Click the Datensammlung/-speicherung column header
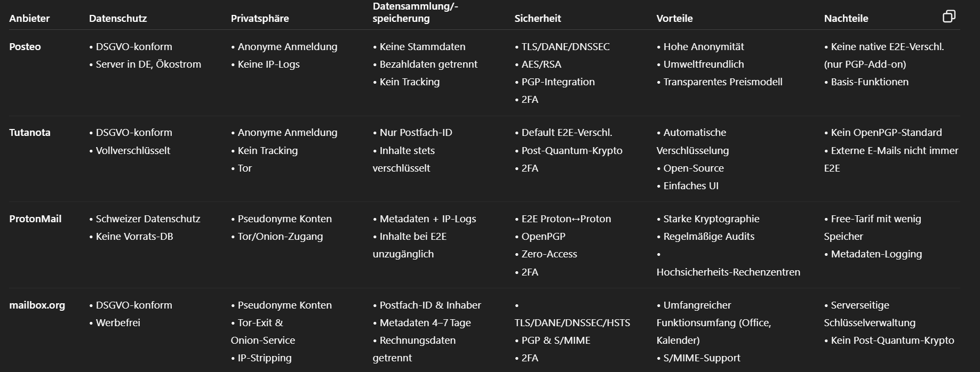The width and height of the screenshot is (980, 372). 415,12
